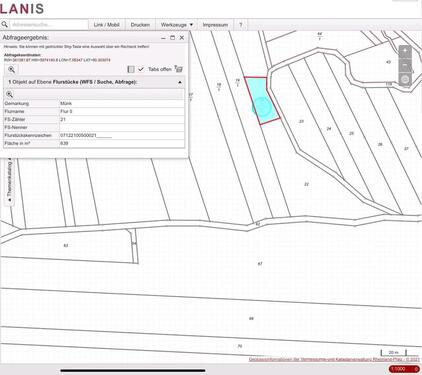Click parcel label 22 on the map
422x375 pixels.
pos(307,184)
